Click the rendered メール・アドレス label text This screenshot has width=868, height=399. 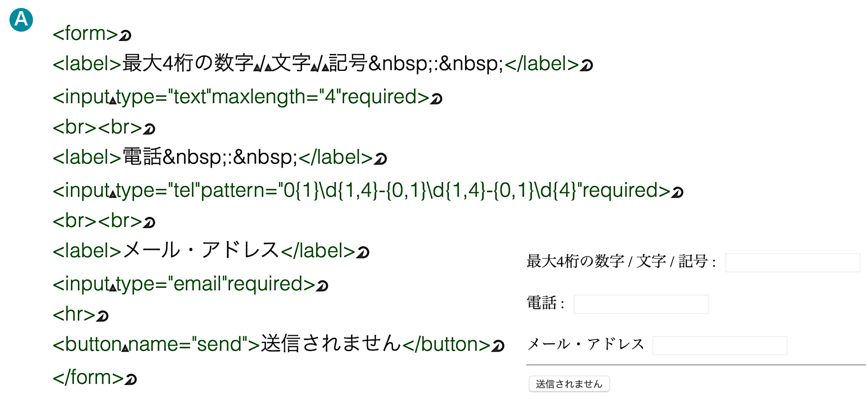[x=586, y=344]
